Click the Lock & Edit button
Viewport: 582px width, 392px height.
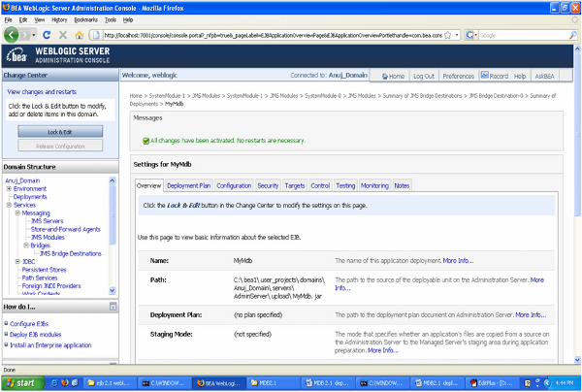click(x=60, y=132)
